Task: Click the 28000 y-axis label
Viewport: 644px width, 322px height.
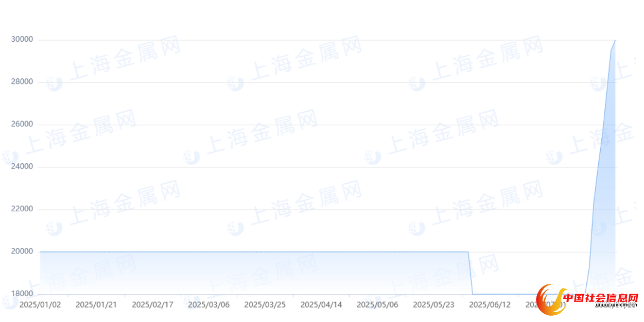Action: (x=22, y=82)
